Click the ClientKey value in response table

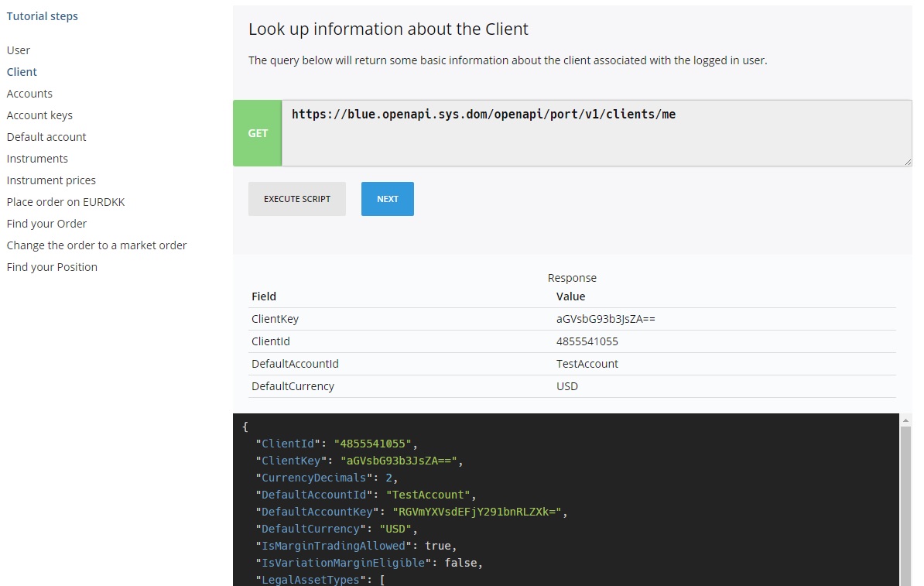pyautogui.click(x=606, y=319)
